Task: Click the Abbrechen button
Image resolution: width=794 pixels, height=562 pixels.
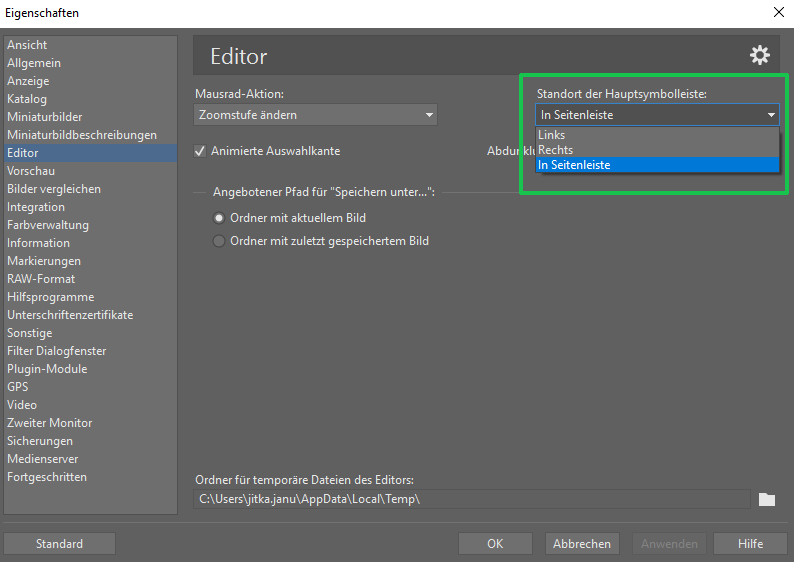Action: (581, 544)
